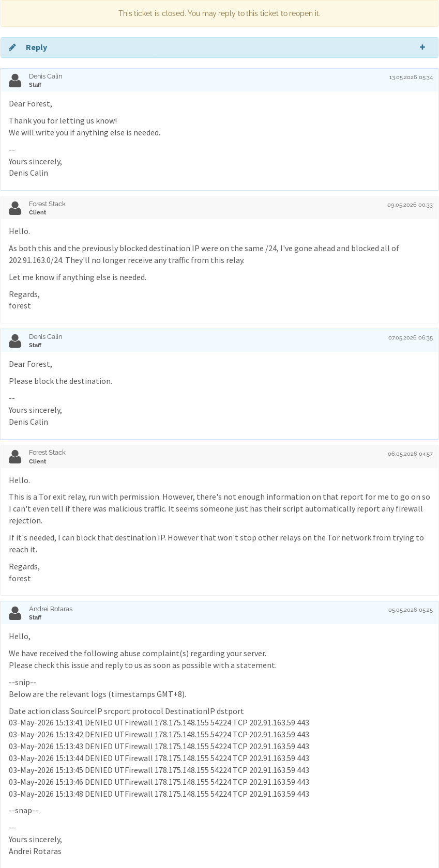Click Forest Stack's avatar on 06.05.2026 message

coord(15,456)
